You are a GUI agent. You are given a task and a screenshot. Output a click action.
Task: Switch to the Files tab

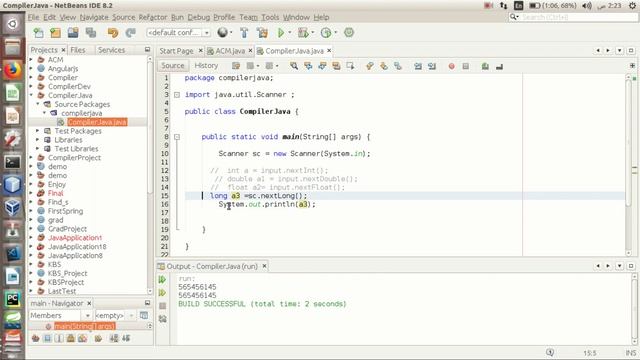tap(78, 50)
